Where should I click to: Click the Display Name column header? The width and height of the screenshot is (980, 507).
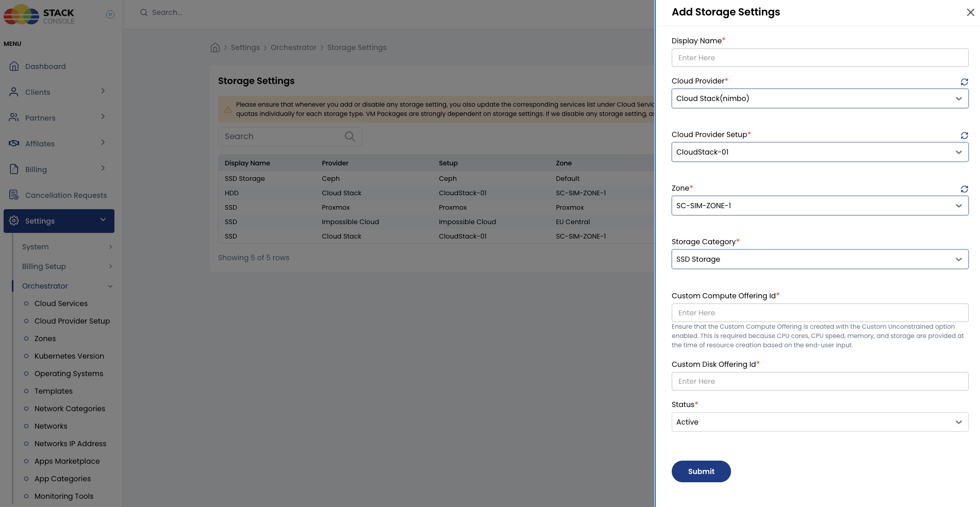[247, 163]
